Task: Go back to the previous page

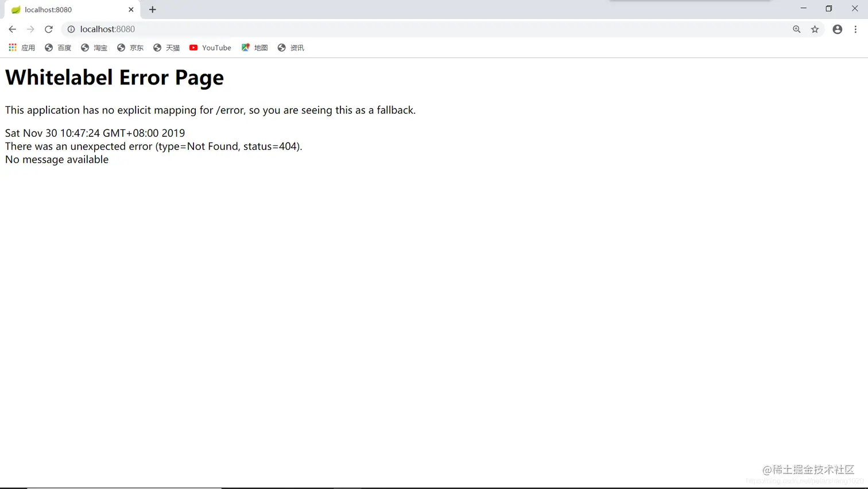Action: (x=12, y=29)
